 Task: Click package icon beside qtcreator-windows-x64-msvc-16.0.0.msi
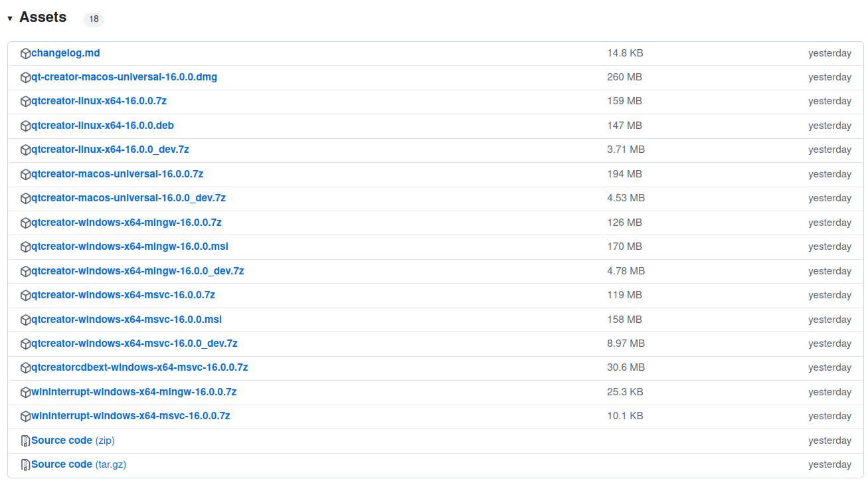point(25,320)
